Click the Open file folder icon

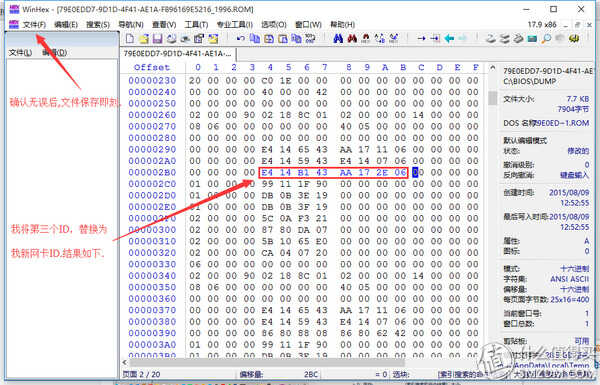(x=143, y=38)
